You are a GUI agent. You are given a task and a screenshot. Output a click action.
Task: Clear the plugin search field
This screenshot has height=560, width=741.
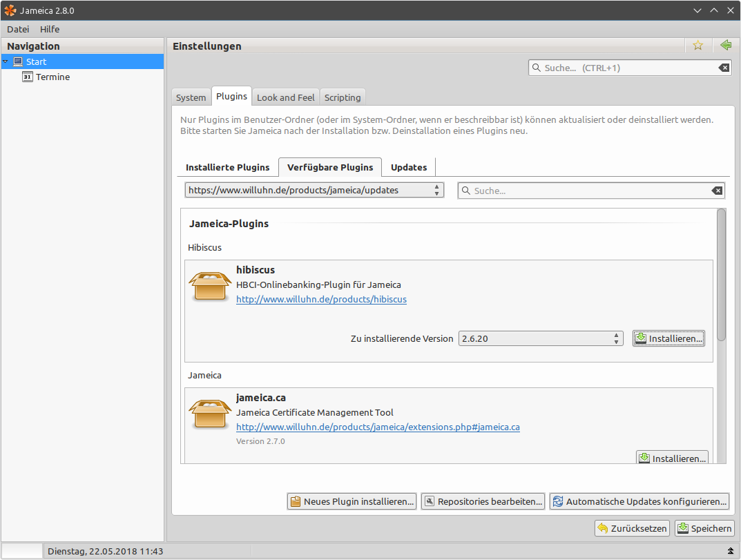[717, 191]
